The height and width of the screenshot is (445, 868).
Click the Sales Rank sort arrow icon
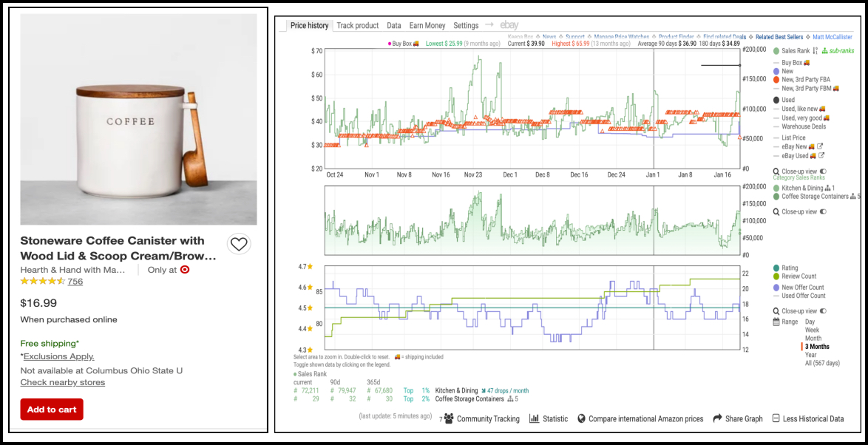816,51
